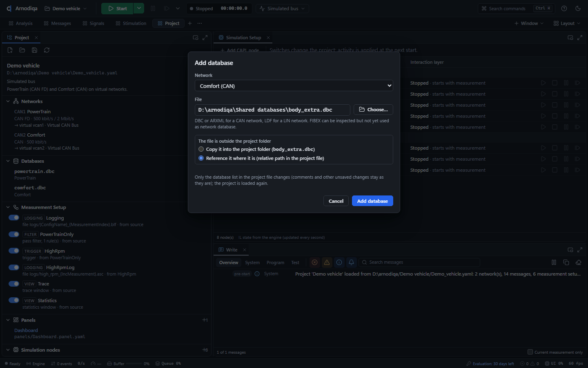Toggle the Logging measurement switch
The height and width of the screenshot is (368, 588).
point(14,218)
